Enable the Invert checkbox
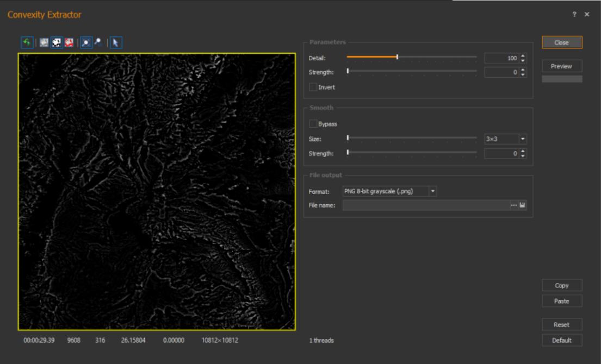 pyautogui.click(x=313, y=87)
